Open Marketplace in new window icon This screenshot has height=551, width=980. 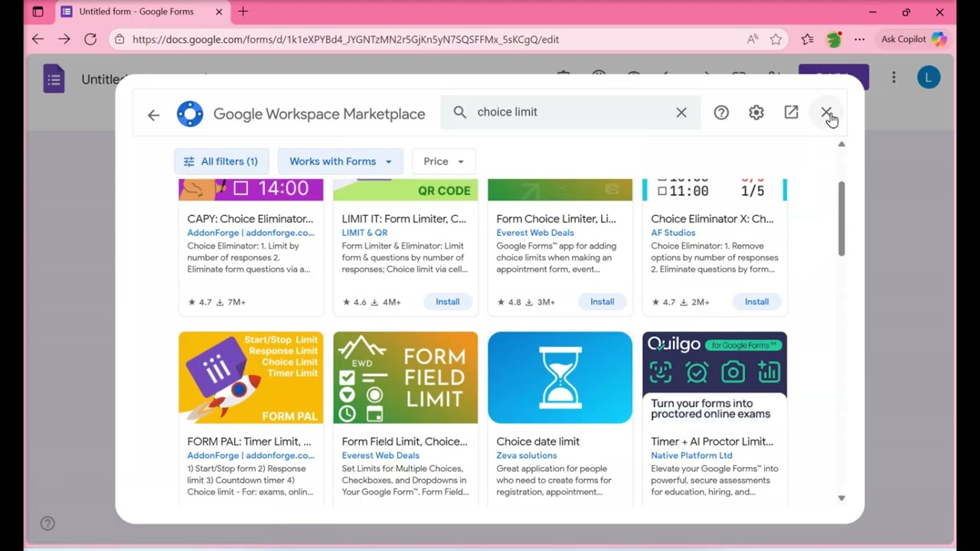pyautogui.click(x=792, y=112)
